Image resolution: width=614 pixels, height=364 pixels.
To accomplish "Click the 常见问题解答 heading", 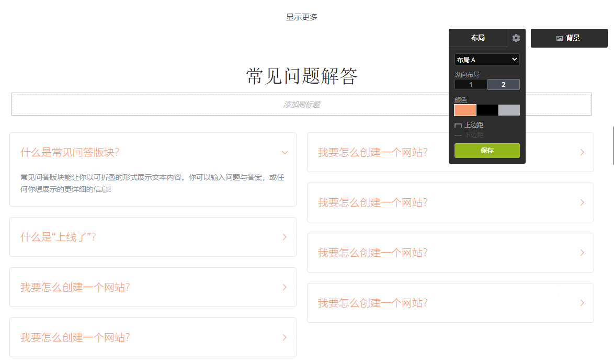I will click(302, 76).
